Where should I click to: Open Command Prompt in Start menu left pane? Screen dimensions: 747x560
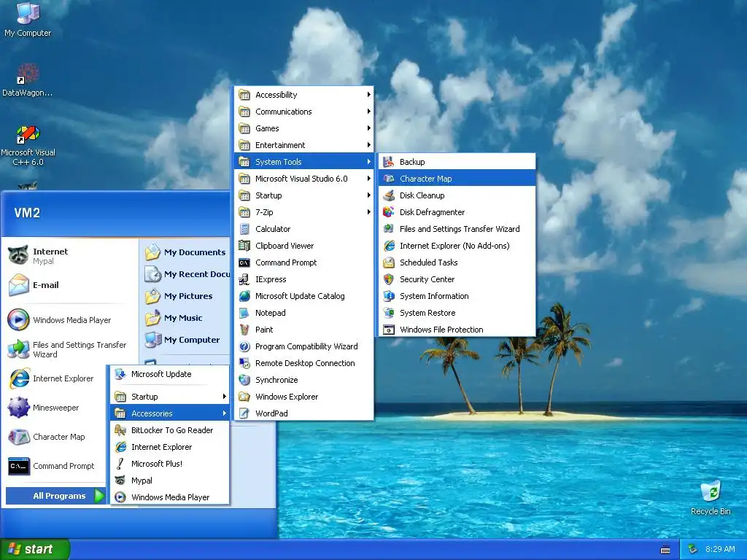[55, 466]
